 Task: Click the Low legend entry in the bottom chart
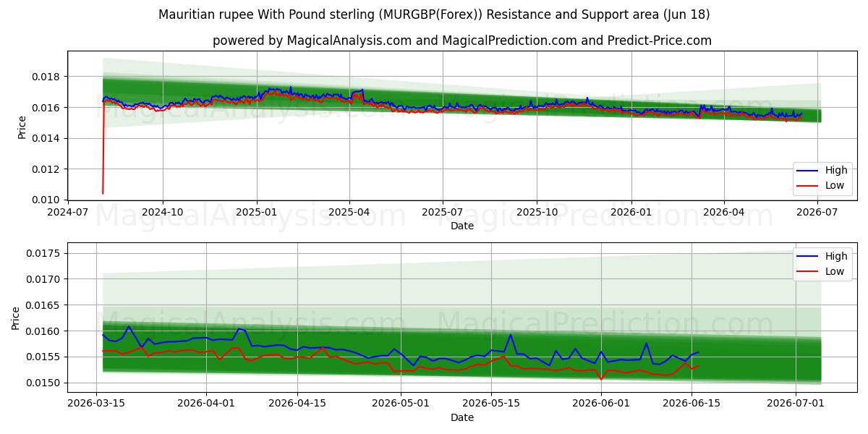[x=823, y=271]
